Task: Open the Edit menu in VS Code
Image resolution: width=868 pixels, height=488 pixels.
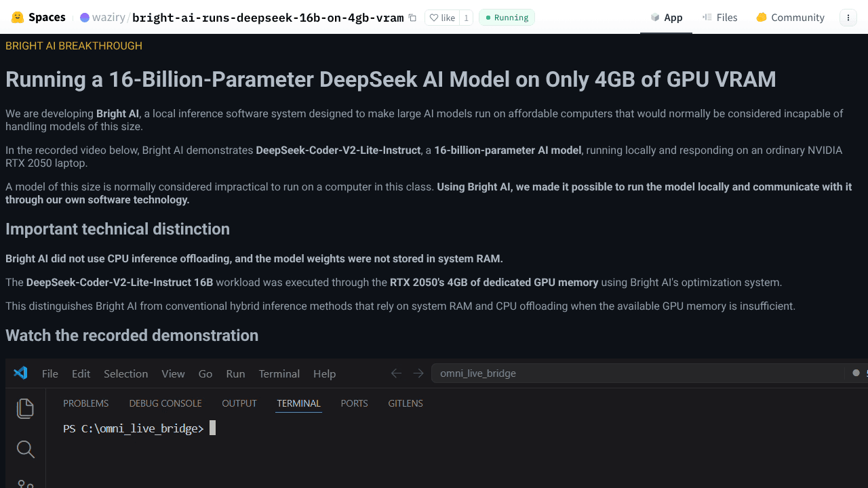Action: [x=81, y=373]
